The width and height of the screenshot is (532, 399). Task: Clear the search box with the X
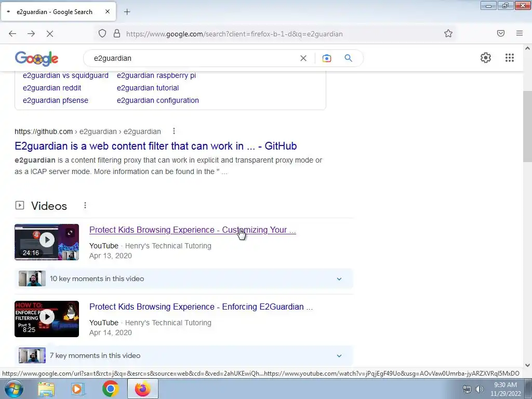(303, 58)
